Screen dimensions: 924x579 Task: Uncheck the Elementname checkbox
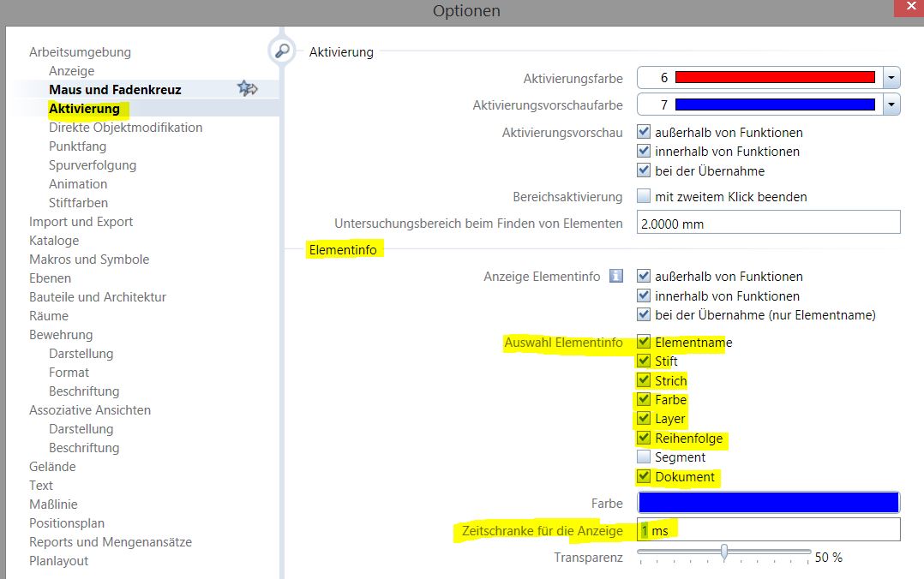pyautogui.click(x=644, y=342)
